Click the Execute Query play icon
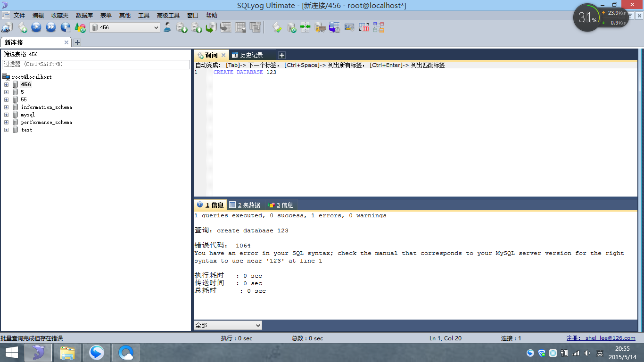The height and width of the screenshot is (362, 644). 36,27
